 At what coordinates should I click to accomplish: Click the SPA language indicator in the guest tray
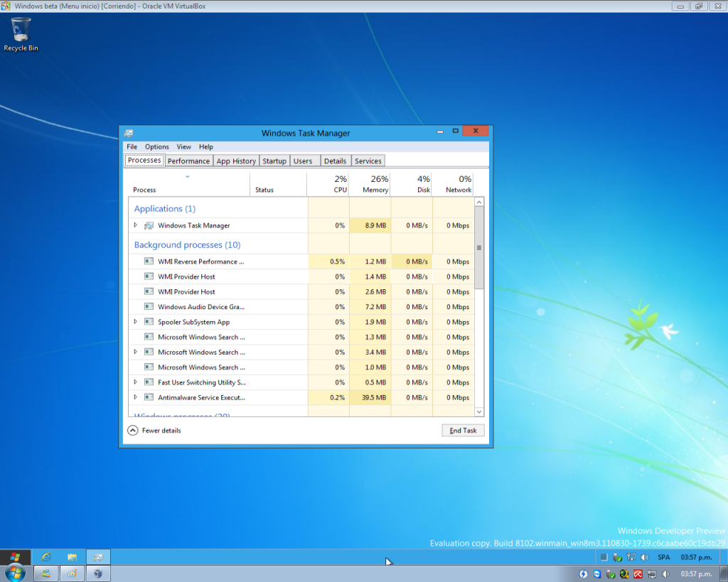tap(664, 557)
